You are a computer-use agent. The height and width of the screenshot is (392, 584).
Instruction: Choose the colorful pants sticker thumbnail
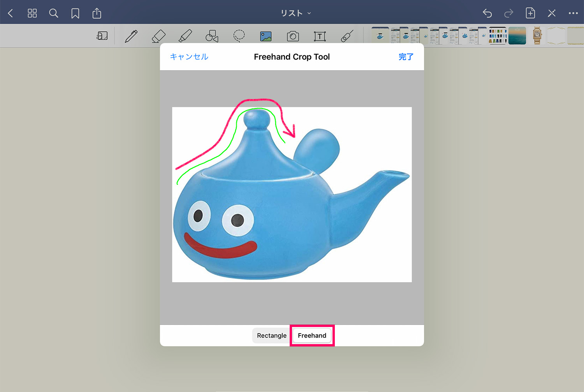click(498, 36)
